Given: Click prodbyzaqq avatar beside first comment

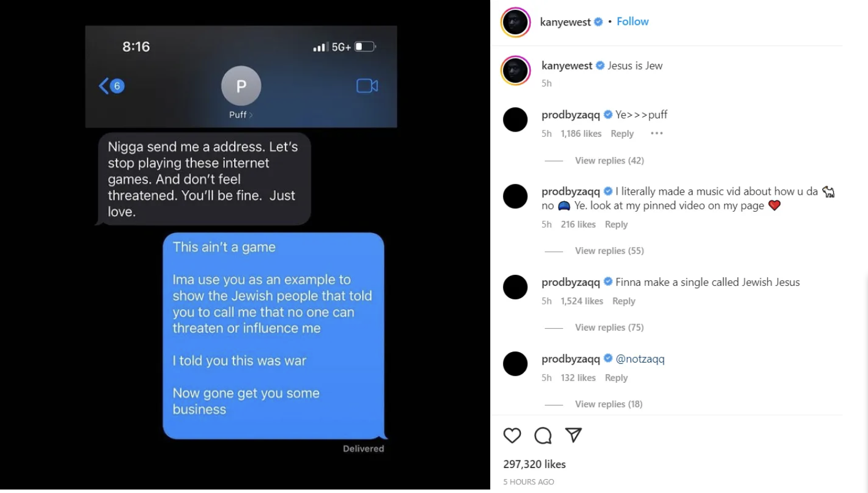Looking at the screenshot, I should click(515, 119).
